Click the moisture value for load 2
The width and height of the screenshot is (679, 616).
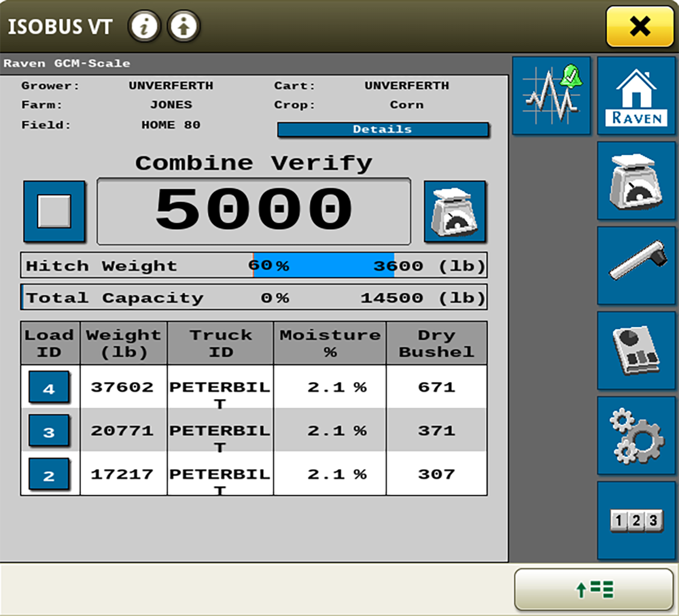[337, 474]
